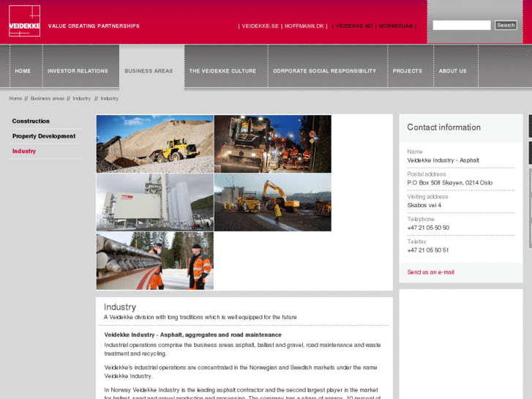This screenshot has width=532, height=399.
Task: Select Industry in the sidebar
Action: tap(23, 151)
